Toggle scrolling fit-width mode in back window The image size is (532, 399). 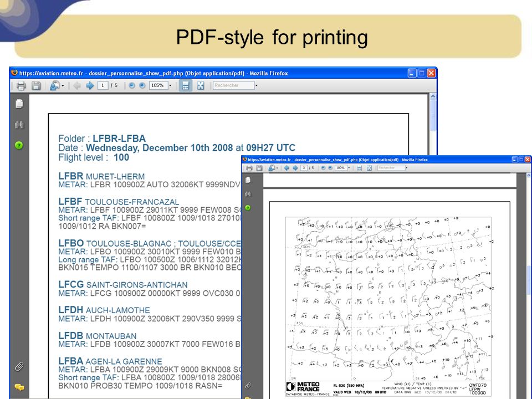coord(186,85)
